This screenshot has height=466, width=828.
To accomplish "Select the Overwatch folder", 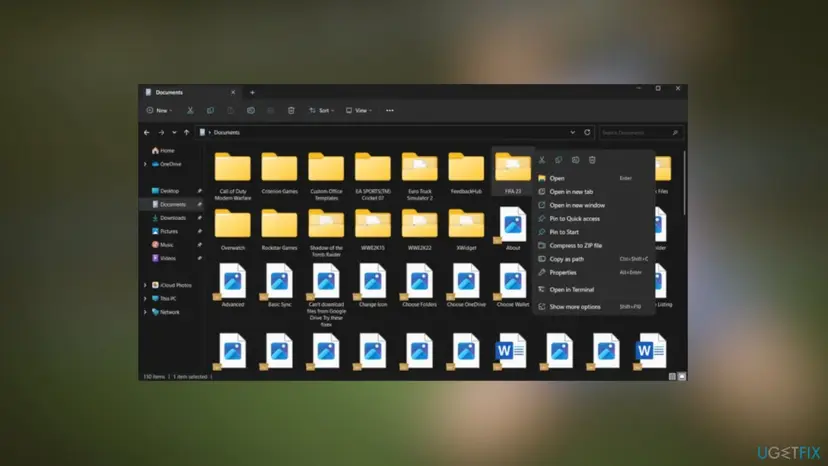I will 233,229.
